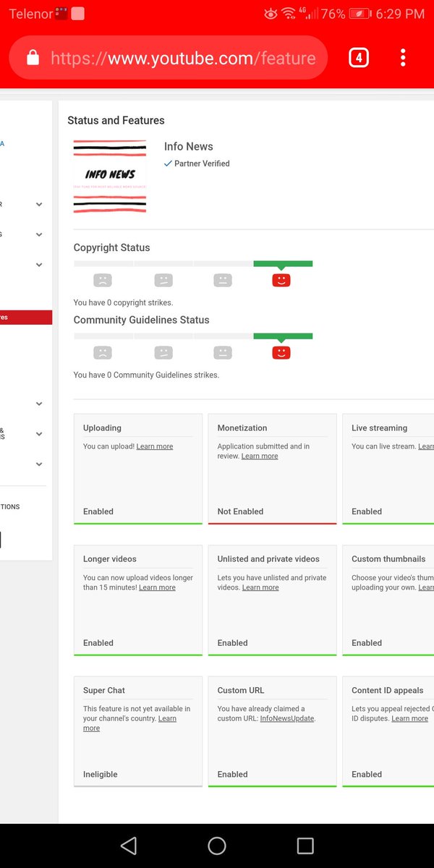This screenshot has width=434, height=868.
Task: Tap the lock icon in address bar
Action: 33,59
